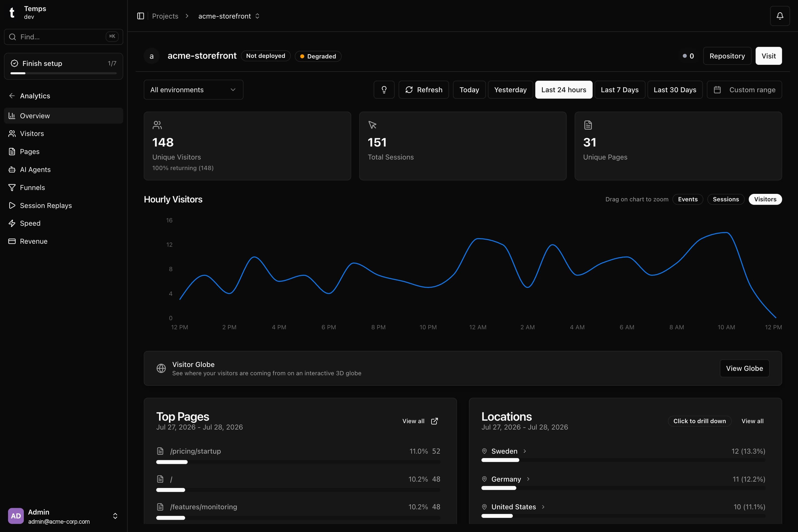Viewport: 798px width, 532px height.
Task: Open Session Replays
Action: 63,205
